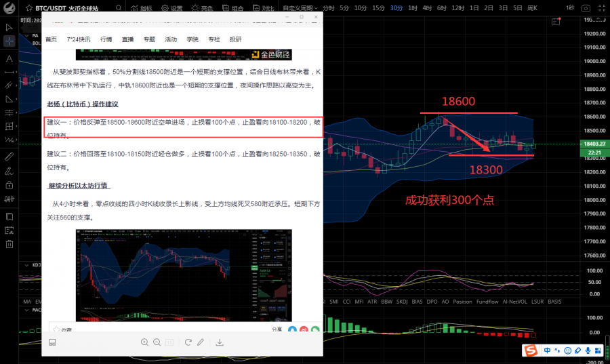The image size is (610, 364).
Task: Collapse the MA indicator chevron
Action: [x=27, y=36]
